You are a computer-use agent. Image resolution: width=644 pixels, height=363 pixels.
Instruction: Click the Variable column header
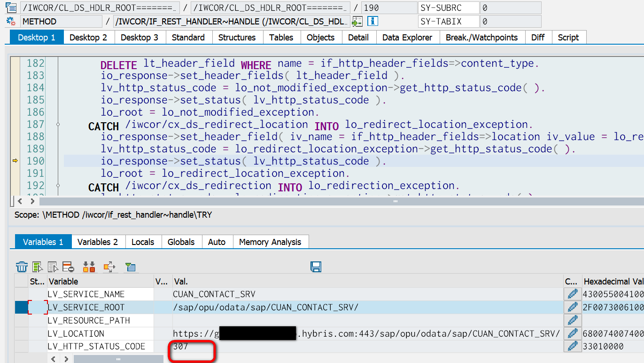pos(100,281)
